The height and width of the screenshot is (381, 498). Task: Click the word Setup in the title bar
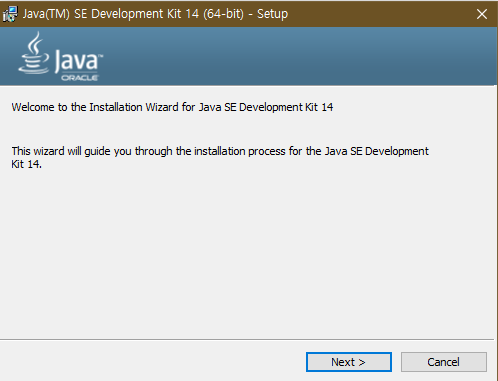272,14
